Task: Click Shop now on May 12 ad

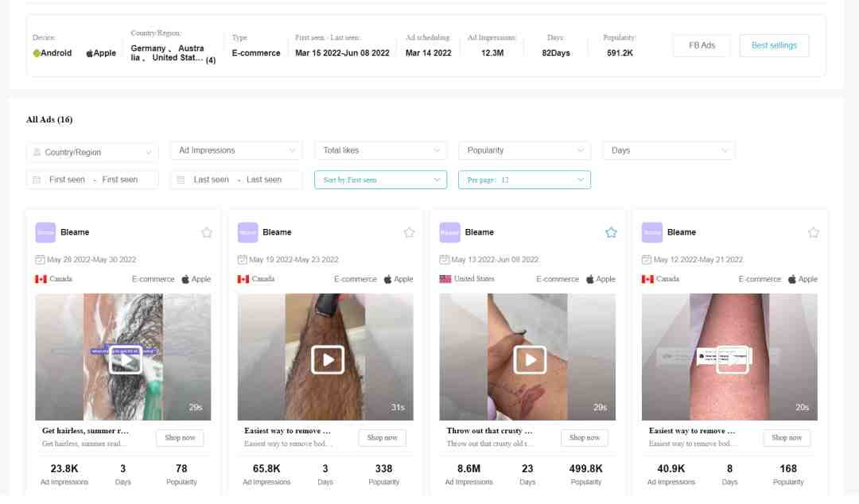Action: [x=787, y=438]
